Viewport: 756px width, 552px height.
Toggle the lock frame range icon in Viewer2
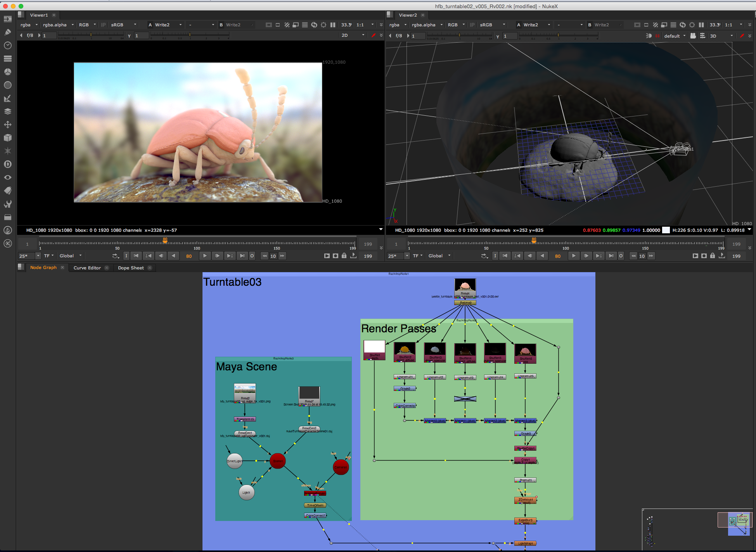[x=713, y=256]
